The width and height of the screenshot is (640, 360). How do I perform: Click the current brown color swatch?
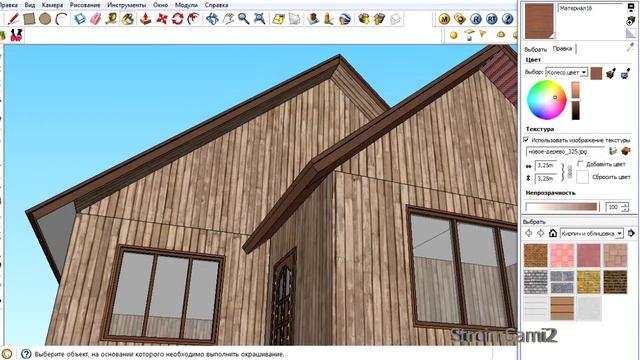click(596, 73)
